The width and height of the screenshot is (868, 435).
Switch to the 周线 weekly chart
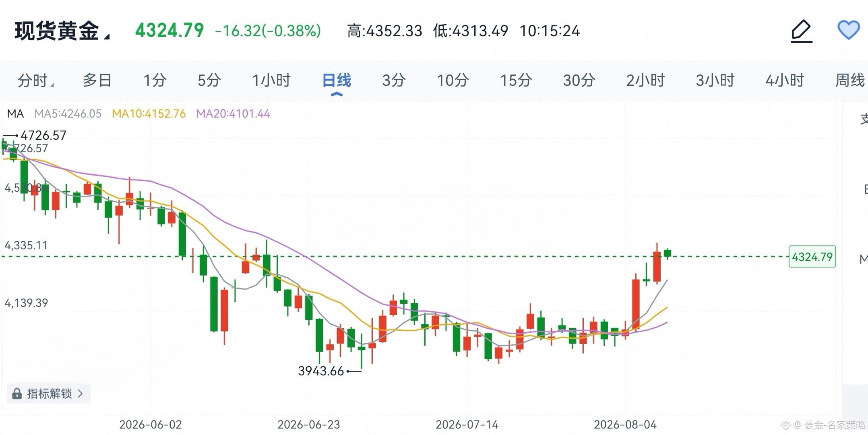(850, 80)
